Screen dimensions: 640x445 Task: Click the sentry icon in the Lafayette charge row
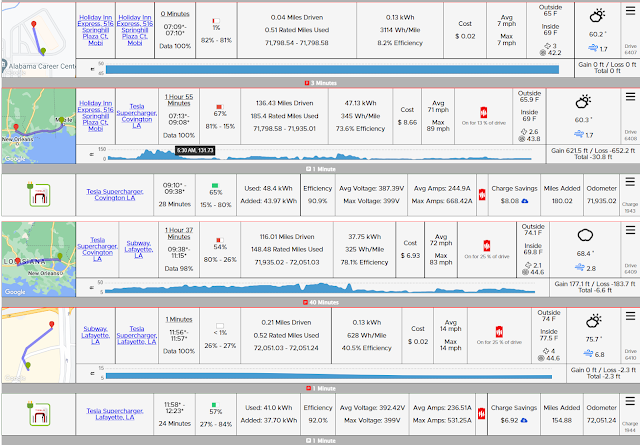point(482,414)
